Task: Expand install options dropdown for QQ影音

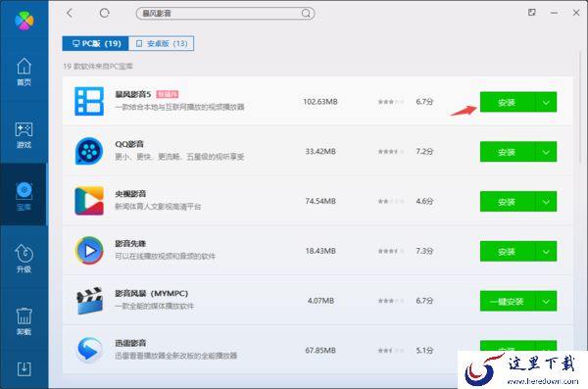Action: tap(546, 152)
